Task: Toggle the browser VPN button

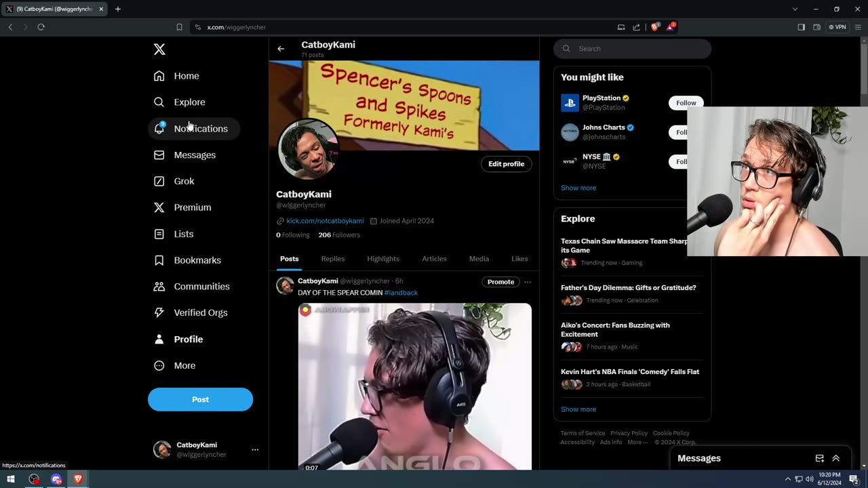Action: 837,27
